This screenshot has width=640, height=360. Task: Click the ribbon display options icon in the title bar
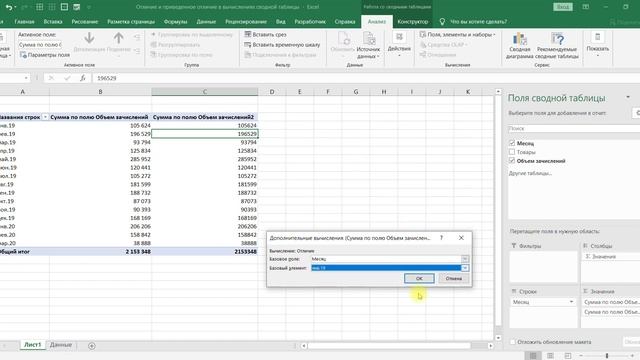[586, 7]
